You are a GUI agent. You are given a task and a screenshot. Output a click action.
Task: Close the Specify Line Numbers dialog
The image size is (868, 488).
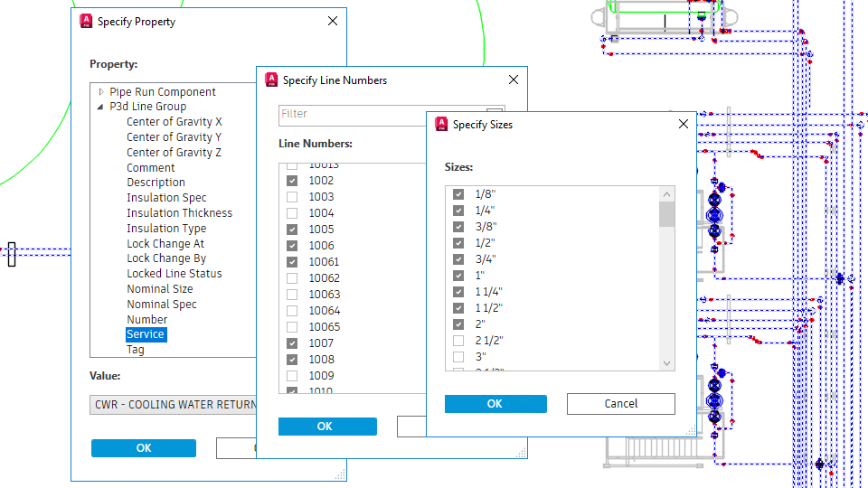tap(514, 80)
